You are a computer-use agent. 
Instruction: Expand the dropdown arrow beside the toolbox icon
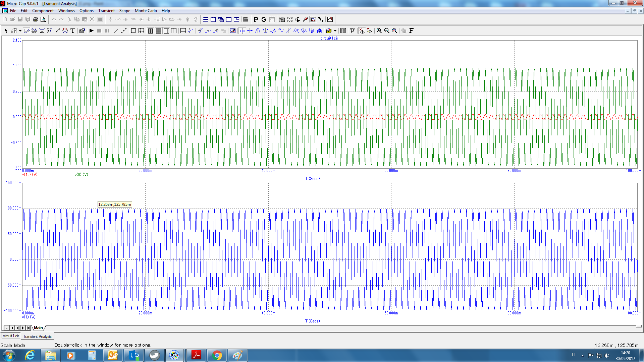[x=335, y=31]
